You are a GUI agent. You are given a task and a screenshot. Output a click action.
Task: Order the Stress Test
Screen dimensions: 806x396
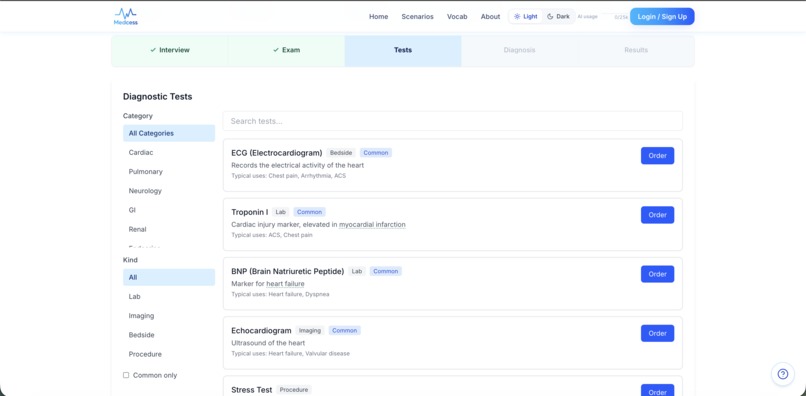pyautogui.click(x=657, y=391)
